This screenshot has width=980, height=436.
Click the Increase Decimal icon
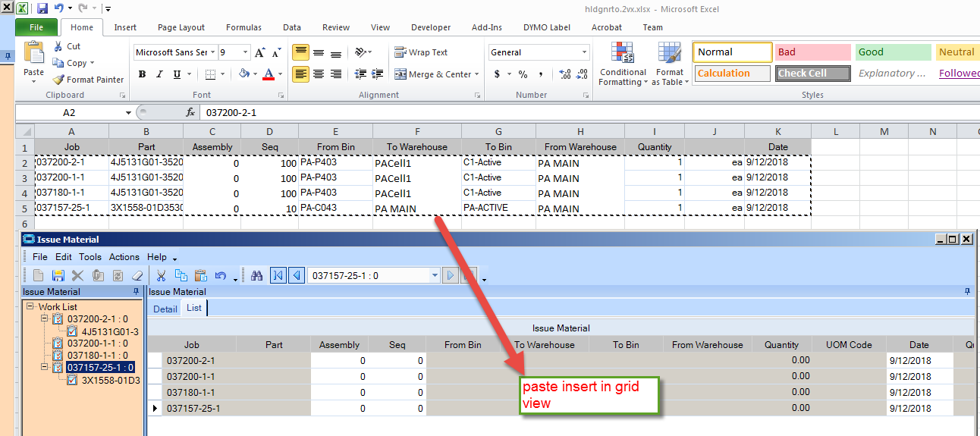click(x=564, y=74)
